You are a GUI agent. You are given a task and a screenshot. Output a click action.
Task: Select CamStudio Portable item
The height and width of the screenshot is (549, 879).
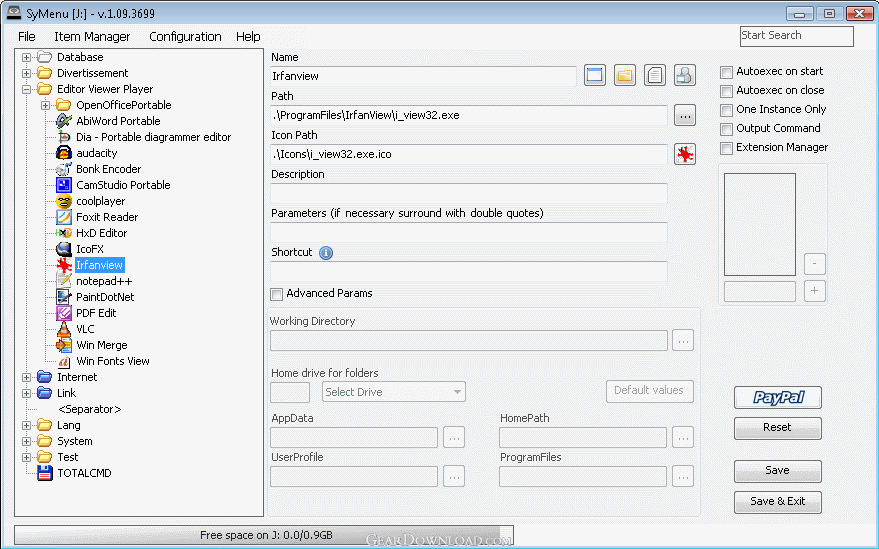tap(123, 185)
